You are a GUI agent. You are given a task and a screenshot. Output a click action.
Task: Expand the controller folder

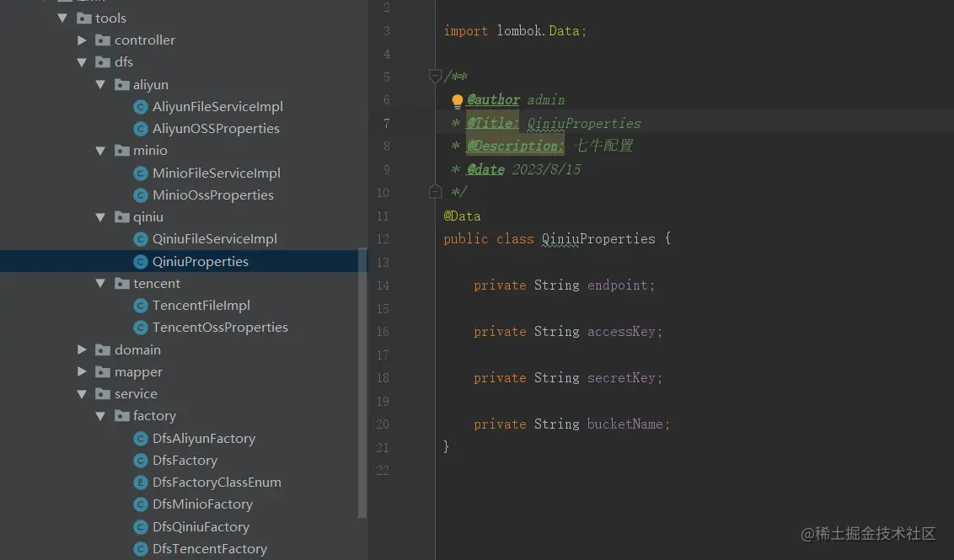pos(82,40)
